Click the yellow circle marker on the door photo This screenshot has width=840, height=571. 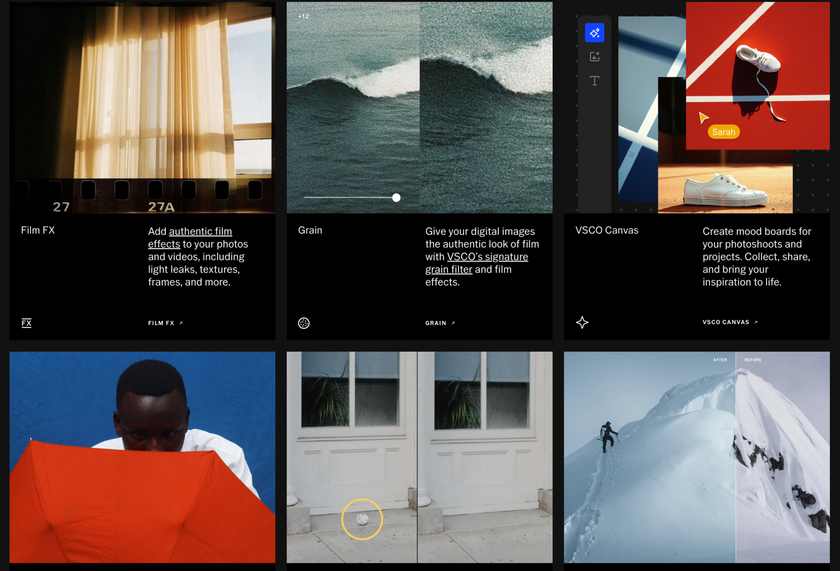[362, 519]
